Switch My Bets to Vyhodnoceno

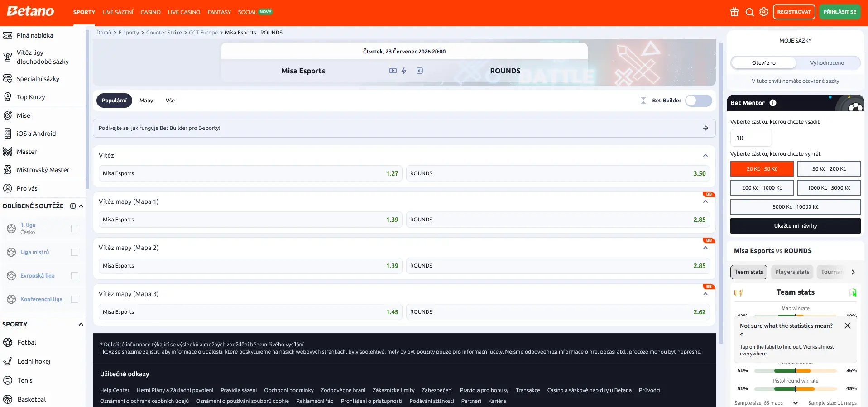coord(827,63)
